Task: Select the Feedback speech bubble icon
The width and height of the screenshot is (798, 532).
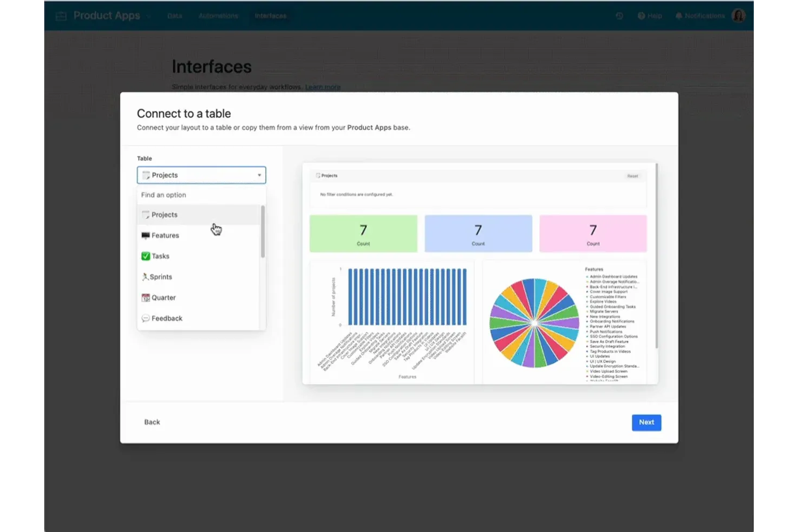Action: coord(146,318)
